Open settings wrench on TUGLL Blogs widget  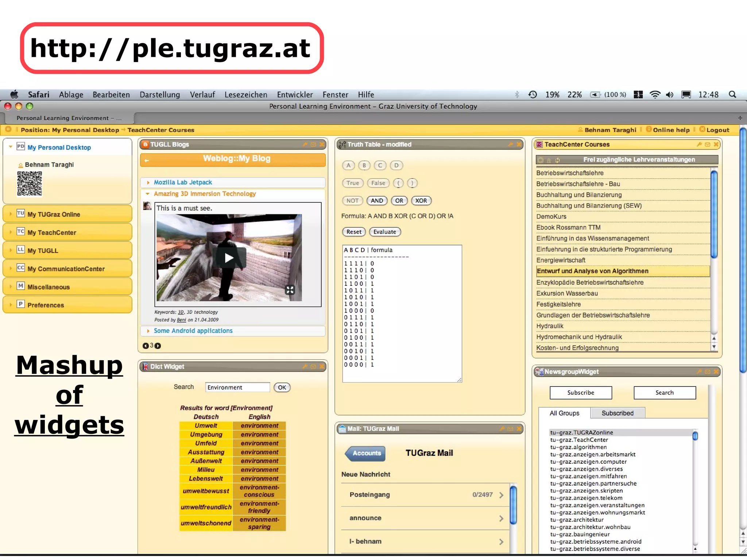(x=305, y=144)
